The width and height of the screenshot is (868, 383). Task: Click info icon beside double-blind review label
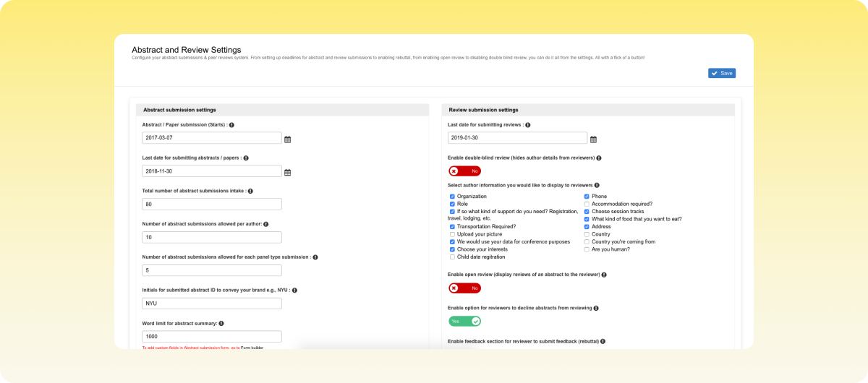[x=599, y=158]
